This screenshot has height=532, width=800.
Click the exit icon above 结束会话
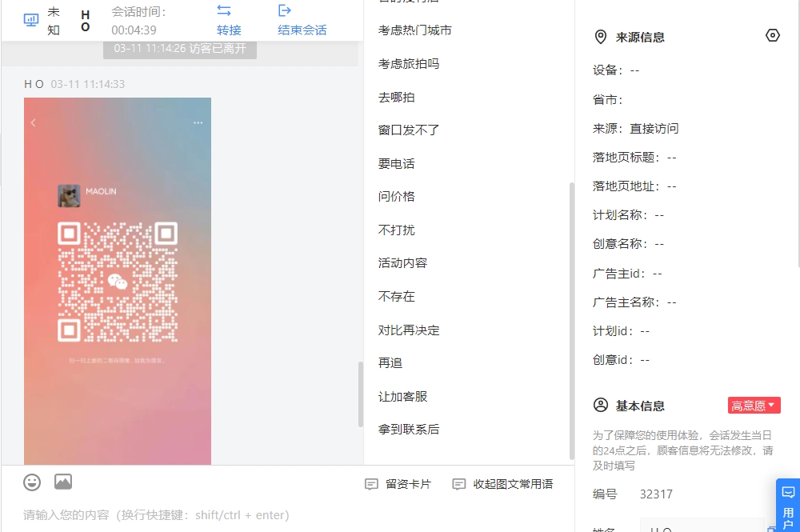pyautogui.click(x=284, y=10)
